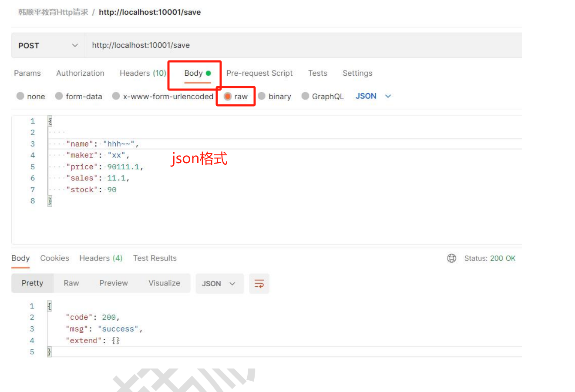Image resolution: width=575 pixels, height=392 pixels.
Task: Select the Pretty response view
Action: (x=33, y=283)
